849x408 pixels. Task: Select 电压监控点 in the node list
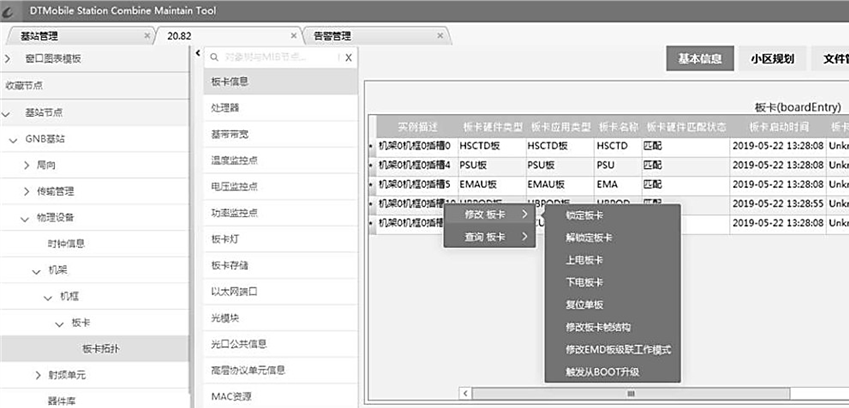[280, 187]
